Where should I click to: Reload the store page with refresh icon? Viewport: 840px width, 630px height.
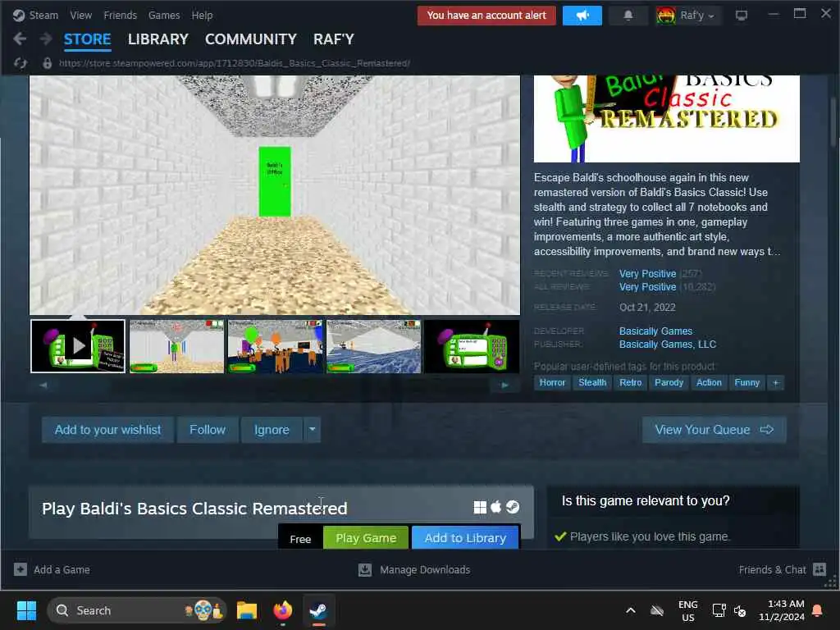point(21,63)
